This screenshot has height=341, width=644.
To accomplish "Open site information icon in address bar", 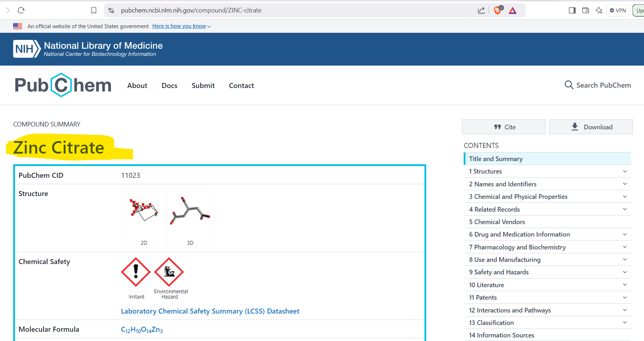I will (x=111, y=10).
